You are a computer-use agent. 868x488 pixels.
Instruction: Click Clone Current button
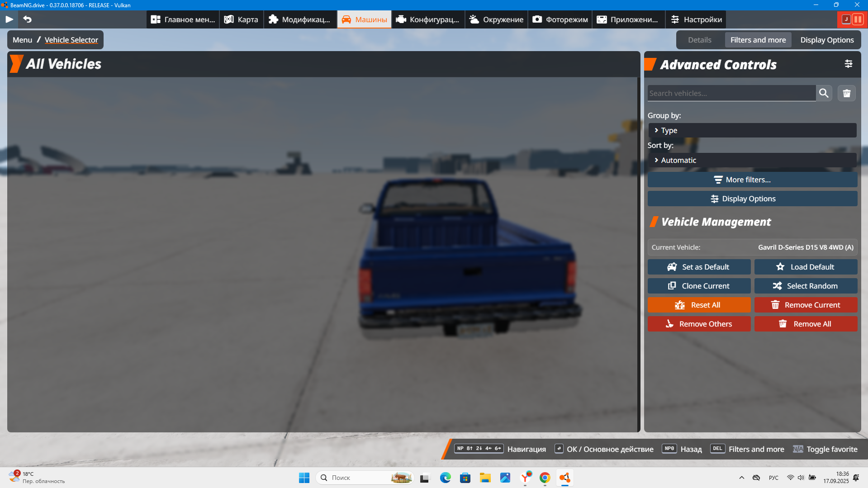[699, 286]
